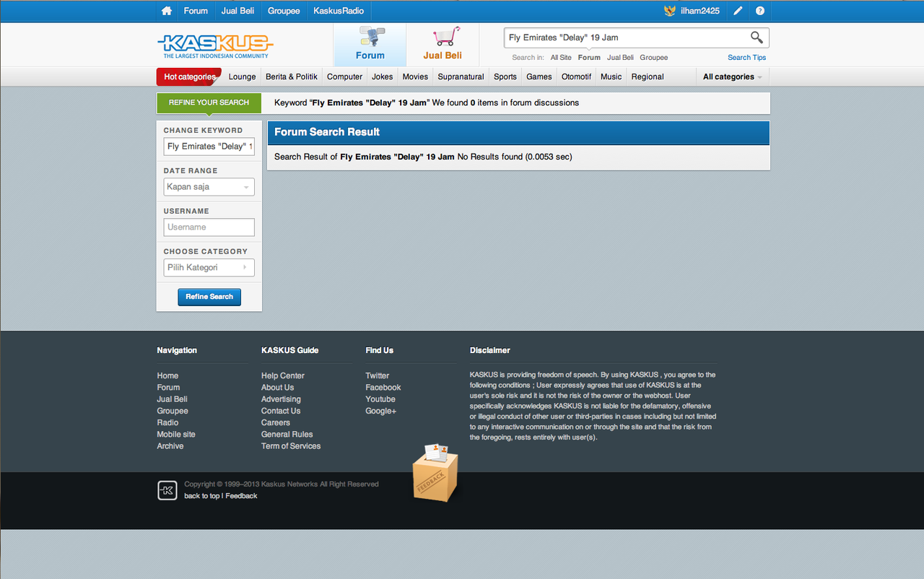Open the Forum footer link

(168, 388)
